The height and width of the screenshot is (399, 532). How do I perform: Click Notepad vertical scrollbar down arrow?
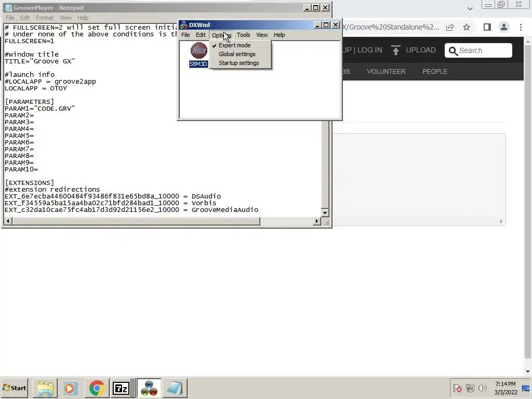click(325, 212)
